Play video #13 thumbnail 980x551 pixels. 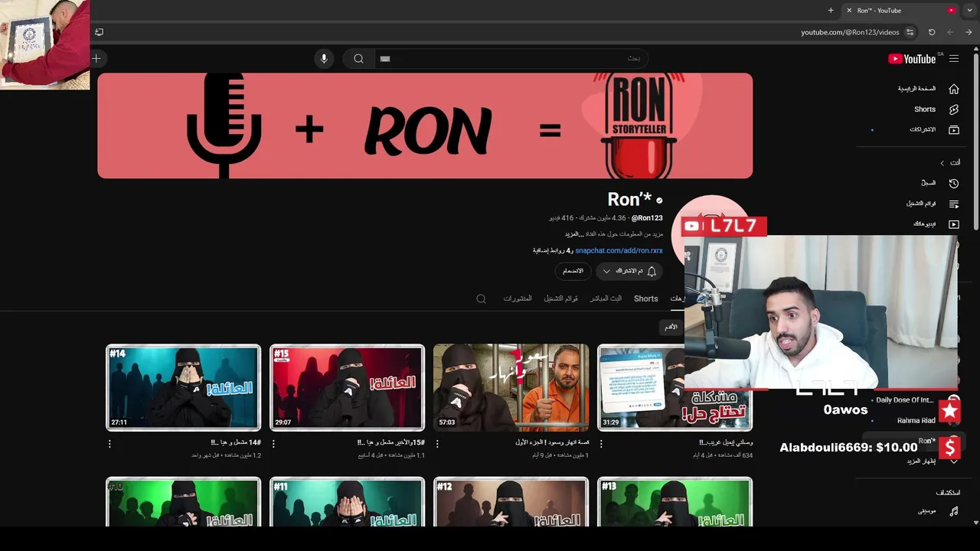pyautogui.click(x=675, y=501)
